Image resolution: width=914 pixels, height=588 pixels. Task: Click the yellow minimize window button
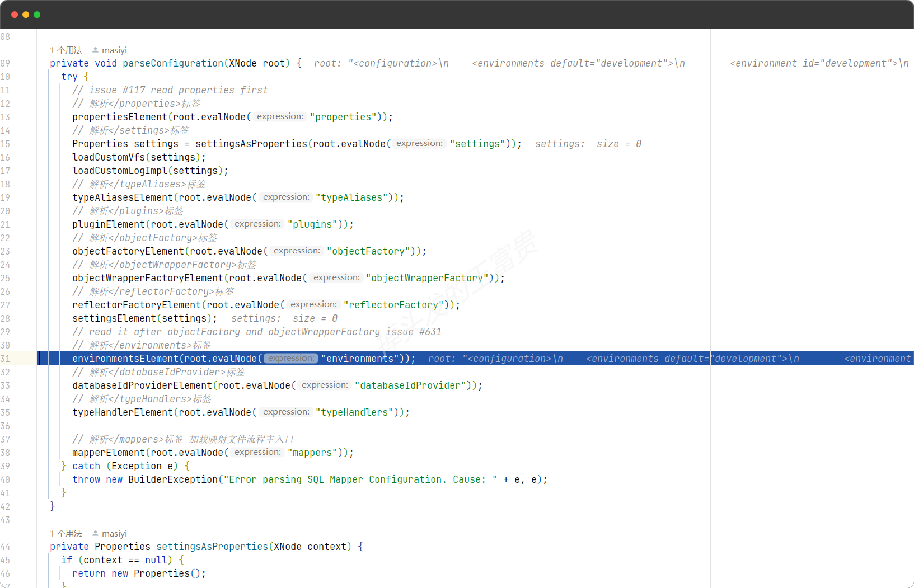tap(26, 15)
